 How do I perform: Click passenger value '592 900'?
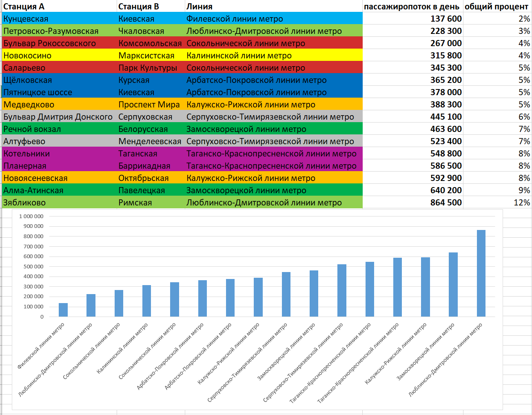412,178
